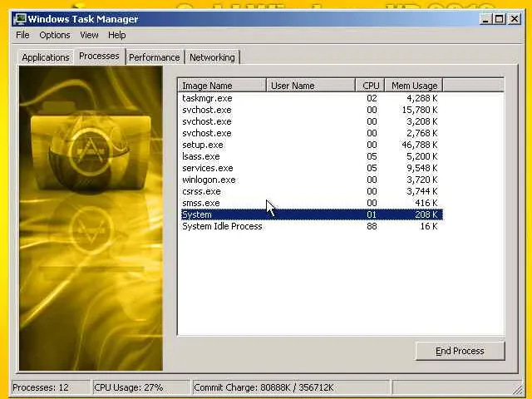Viewport: 532px width, 399px height.
Task: Click the Task Manager title bar icon
Action: [x=20, y=19]
